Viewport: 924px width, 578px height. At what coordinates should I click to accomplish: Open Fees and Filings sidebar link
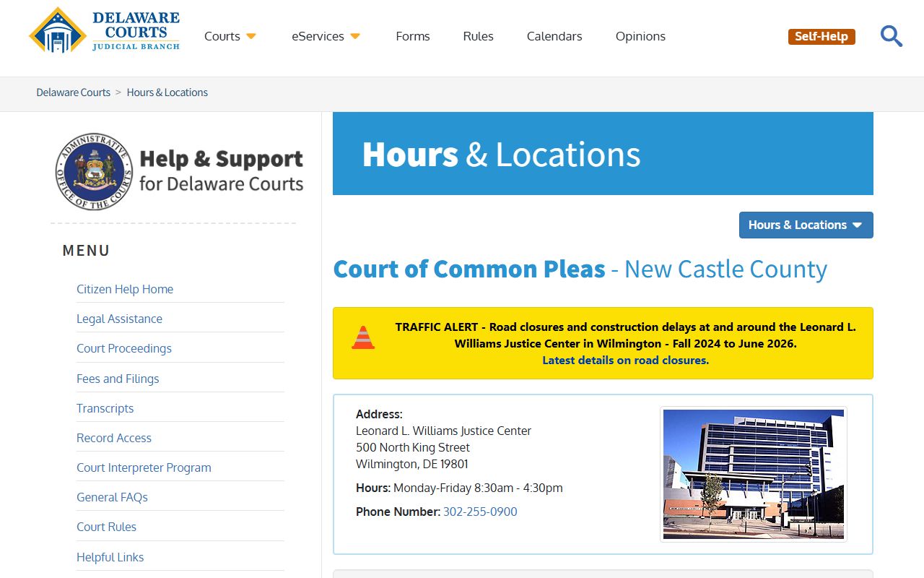118,379
